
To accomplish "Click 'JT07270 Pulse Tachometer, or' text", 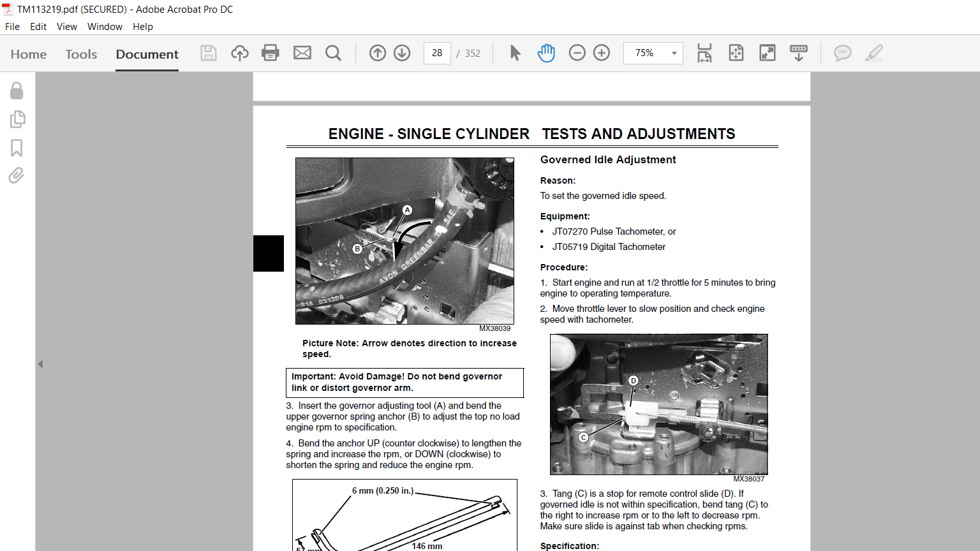I will [x=614, y=231].
